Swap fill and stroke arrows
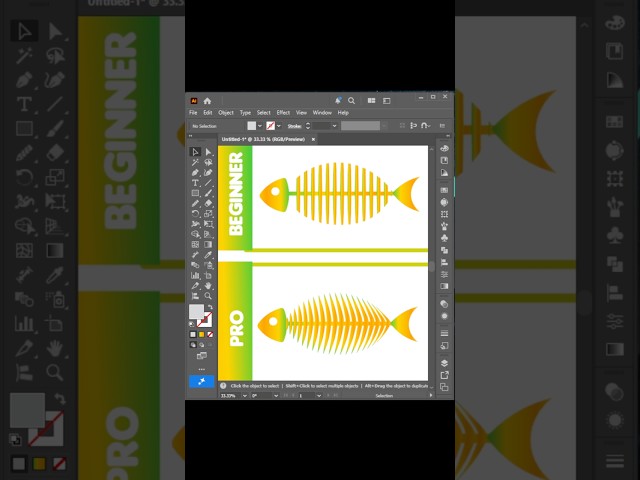Viewport: 640px width, 480px height. tap(210, 307)
